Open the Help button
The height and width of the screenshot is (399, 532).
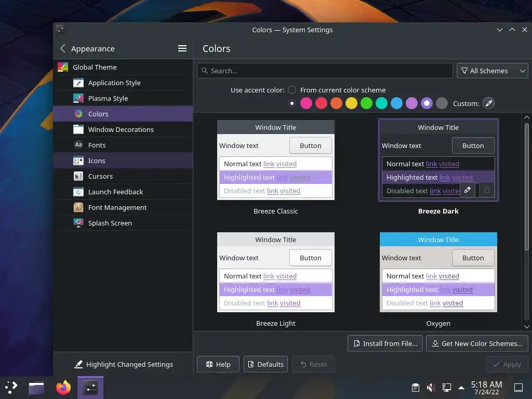(218, 364)
